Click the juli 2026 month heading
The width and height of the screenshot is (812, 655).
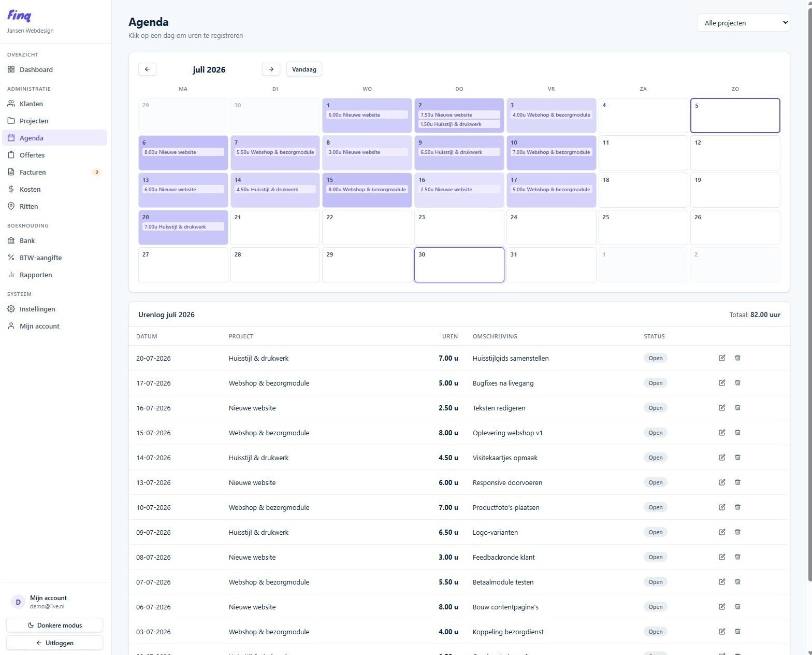click(209, 69)
